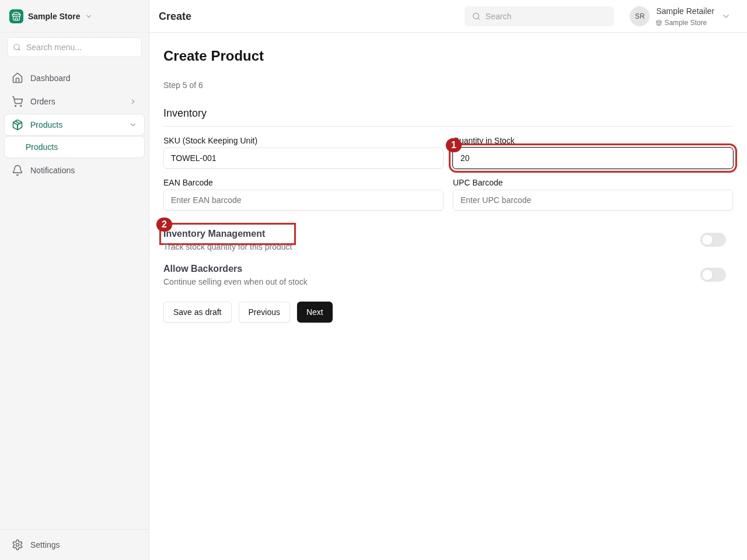This screenshot has height=560, width=747.
Task: Click the Next button
Action: tap(315, 312)
